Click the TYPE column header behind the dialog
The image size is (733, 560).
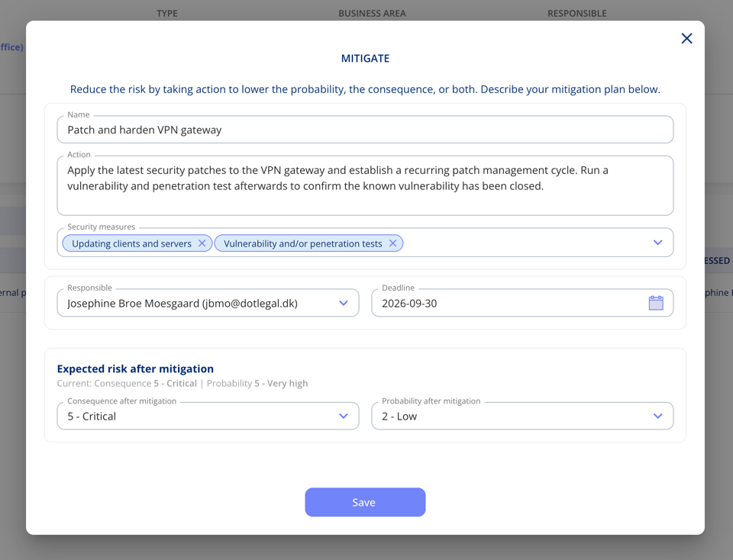pyautogui.click(x=167, y=14)
